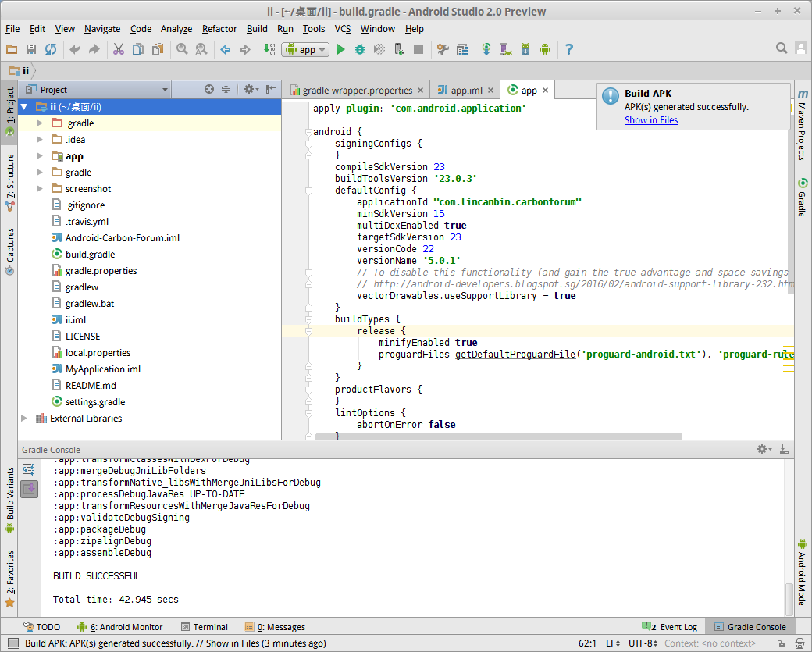Expand the app module folder
The height and width of the screenshot is (652, 812).
pyautogui.click(x=39, y=156)
